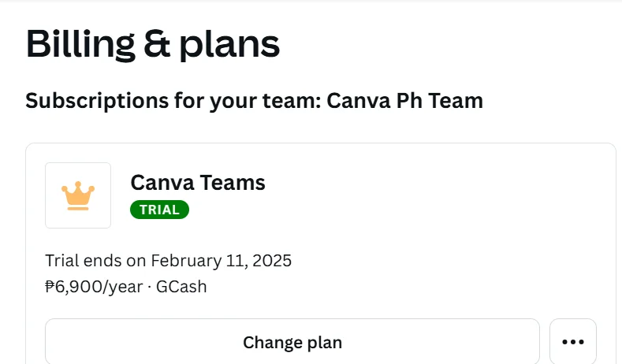
Task: Select the Canva Teams plan title
Action: pos(198,183)
